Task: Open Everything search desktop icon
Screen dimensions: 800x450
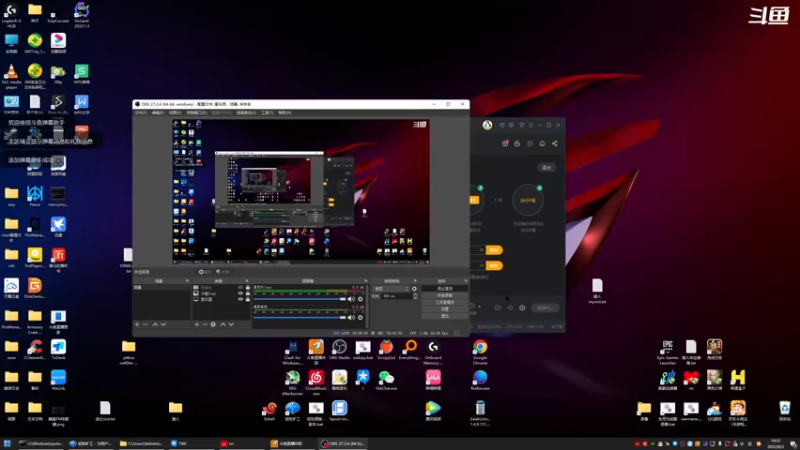Action: click(410, 350)
